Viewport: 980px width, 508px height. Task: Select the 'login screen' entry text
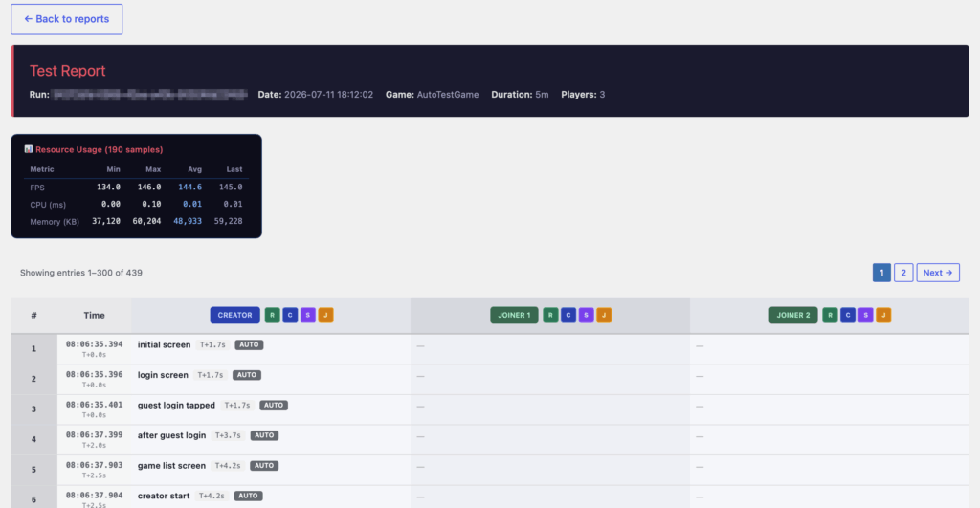pos(163,375)
